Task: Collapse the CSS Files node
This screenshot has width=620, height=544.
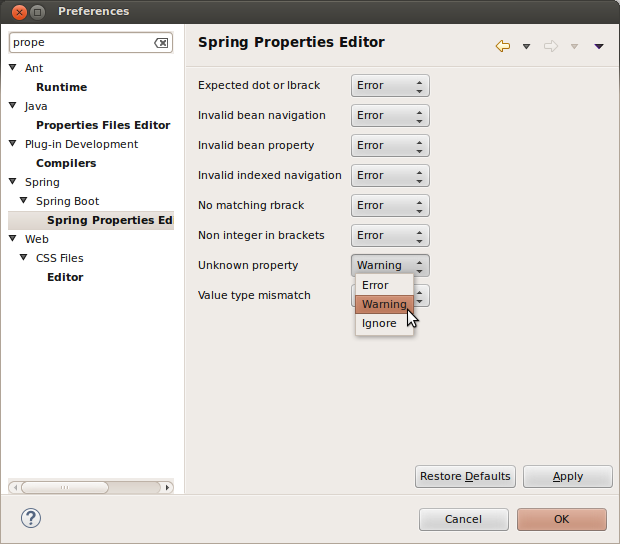Action: [24, 257]
